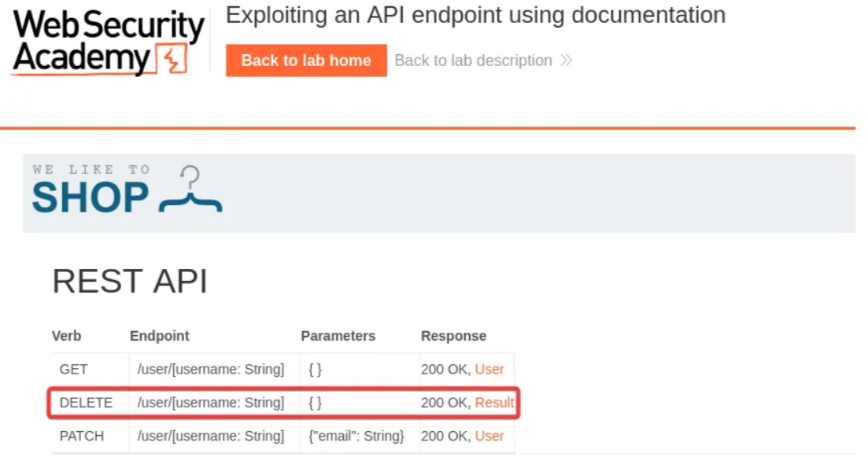Click the GET row endpoint path
The height and width of the screenshot is (468, 868).
coord(210,369)
